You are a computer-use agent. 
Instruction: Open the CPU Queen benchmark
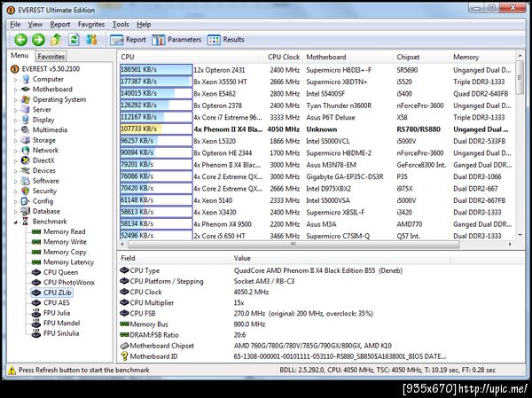pyautogui.click(x=55, y=272)
